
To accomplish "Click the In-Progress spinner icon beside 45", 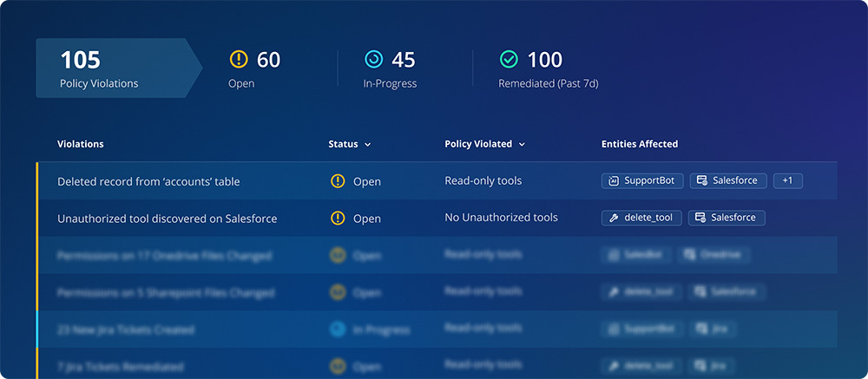I will click(x=373, y=60).
